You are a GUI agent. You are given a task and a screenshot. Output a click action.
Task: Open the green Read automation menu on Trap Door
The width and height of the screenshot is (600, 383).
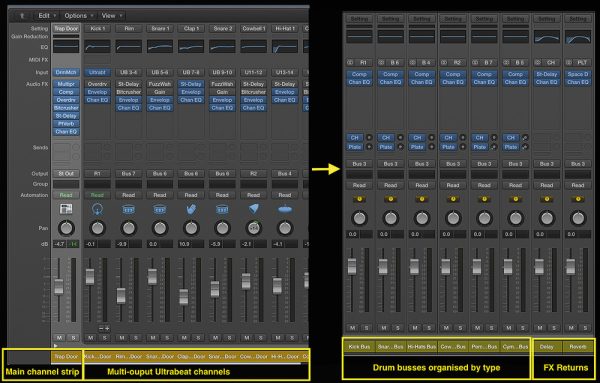66,195
